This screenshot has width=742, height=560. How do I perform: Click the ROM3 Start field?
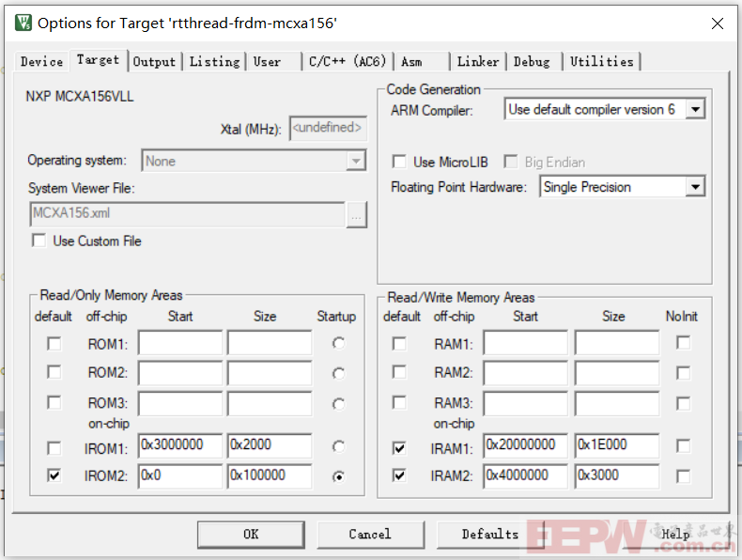point(180,403)
